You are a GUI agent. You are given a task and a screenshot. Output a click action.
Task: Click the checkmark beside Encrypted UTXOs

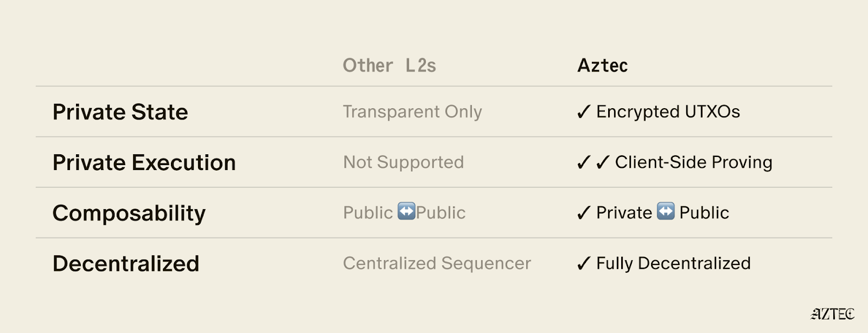coord(584,112)
